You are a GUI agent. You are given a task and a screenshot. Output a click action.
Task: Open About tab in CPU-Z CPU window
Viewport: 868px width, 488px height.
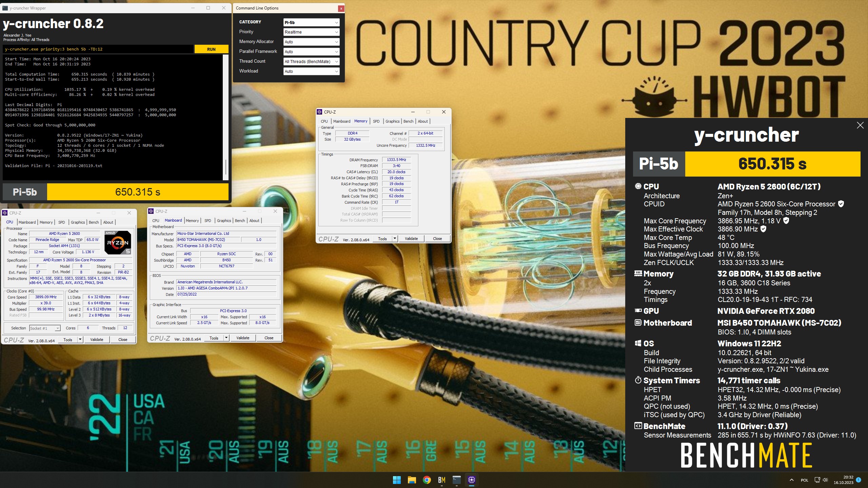(108, 222)
